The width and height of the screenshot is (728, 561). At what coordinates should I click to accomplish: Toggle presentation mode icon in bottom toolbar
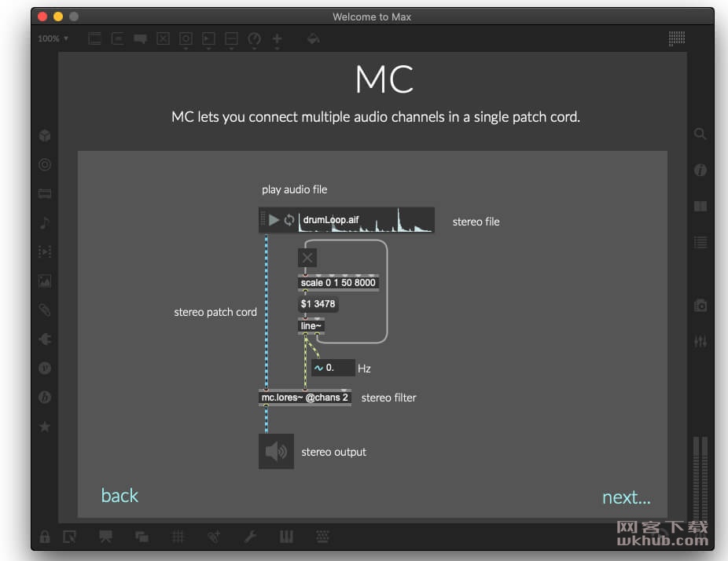105,537
